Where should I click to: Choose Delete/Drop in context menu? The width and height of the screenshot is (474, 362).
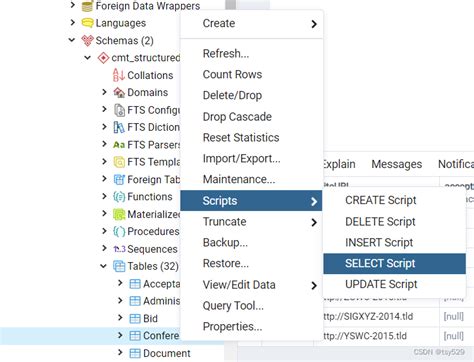251,95
